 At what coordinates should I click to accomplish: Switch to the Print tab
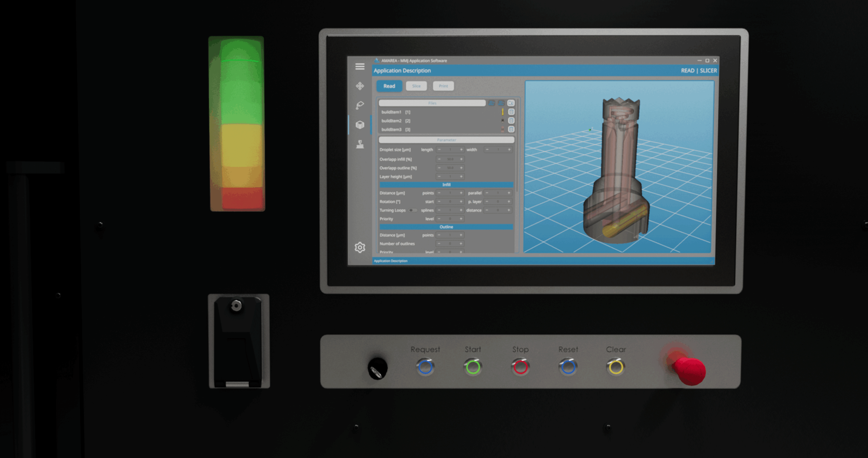pyautogui.click(x=443, y=86)
